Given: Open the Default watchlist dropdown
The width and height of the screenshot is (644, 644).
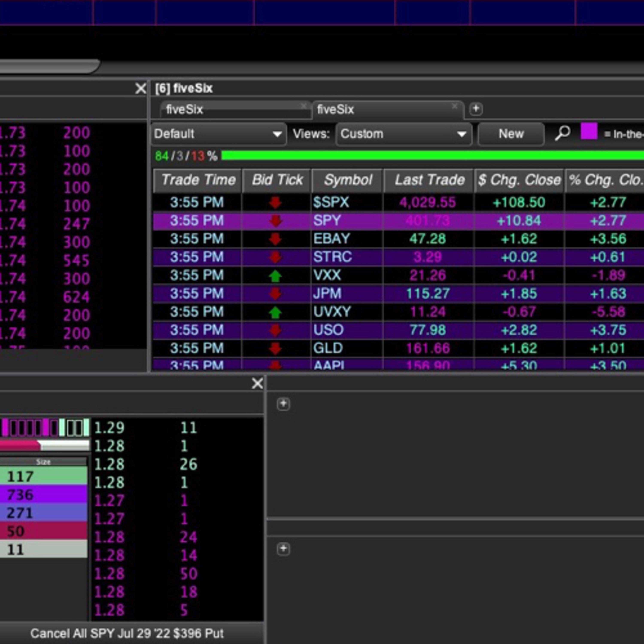Looking at the screenshot, I should point(219,134).
